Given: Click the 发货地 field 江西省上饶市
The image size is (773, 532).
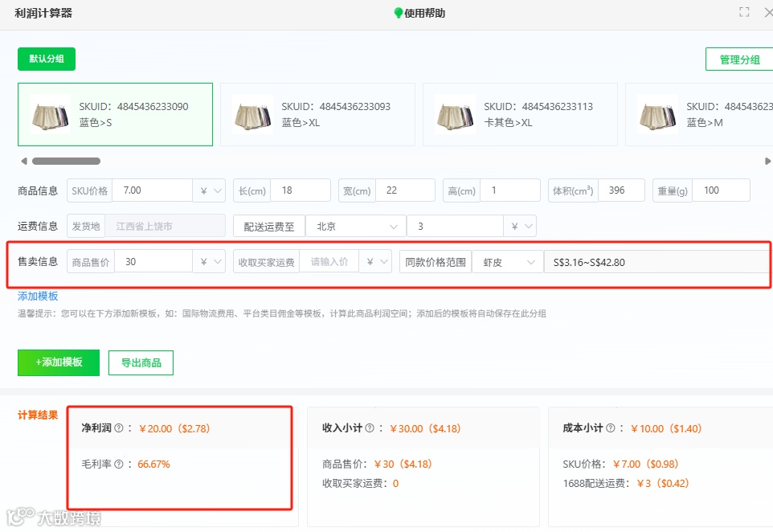Looking at the screenshot, I should pyautogui.click(x=166, y=227).
